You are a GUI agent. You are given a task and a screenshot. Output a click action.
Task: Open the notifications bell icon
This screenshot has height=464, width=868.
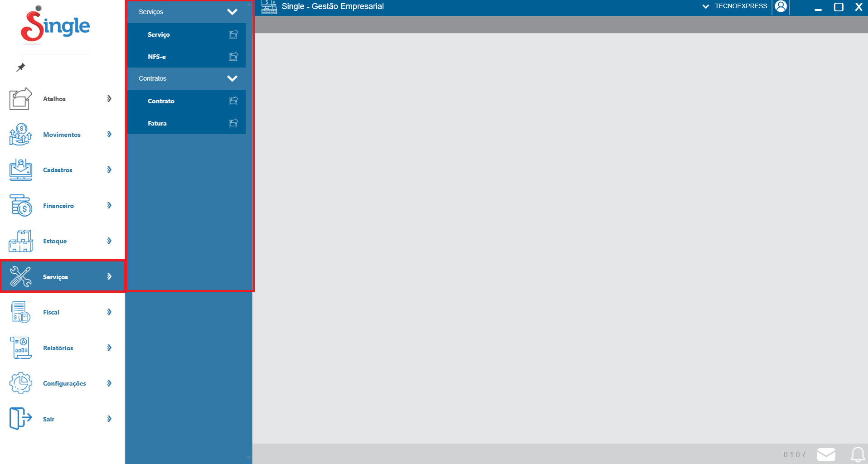857,454
